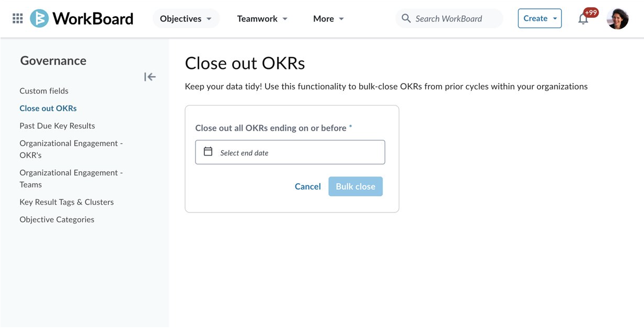Select Past Due Key Results item
Image resolution: width=644 pixels, height=332 pixels.
point(57,126)
